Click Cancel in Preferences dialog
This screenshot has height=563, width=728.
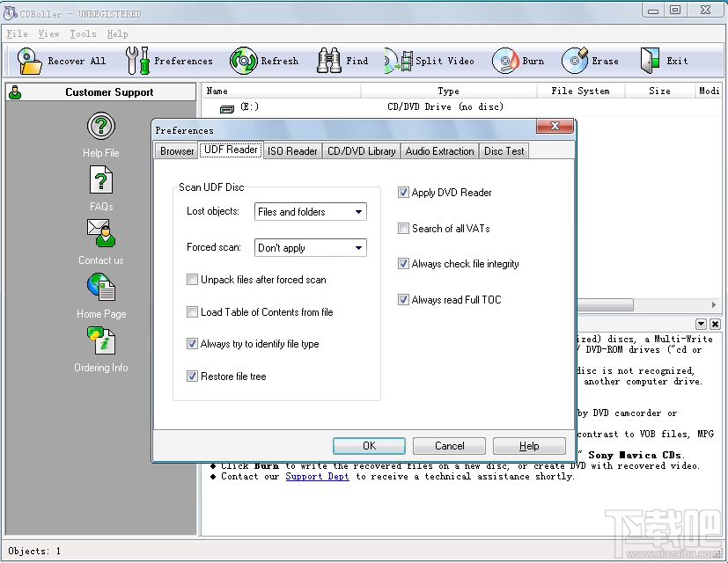[449, 446]
